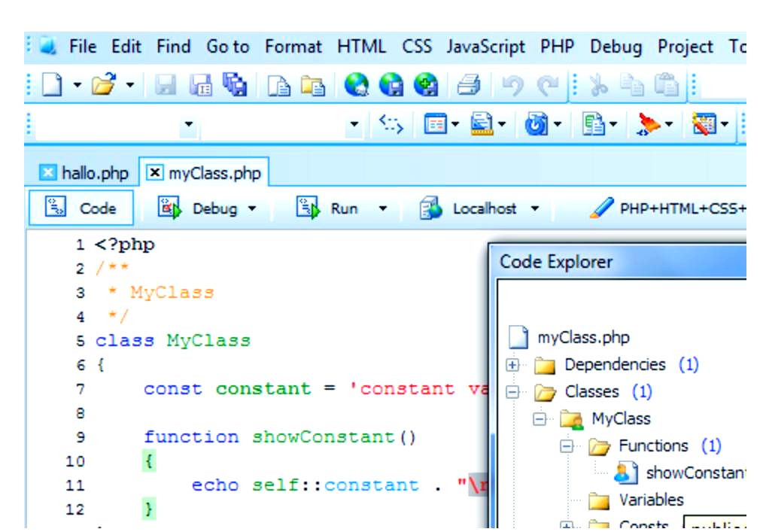This screenshot has height=532, width=760.
Task: Close the myClass.php tab
Action: click(154, 172)
